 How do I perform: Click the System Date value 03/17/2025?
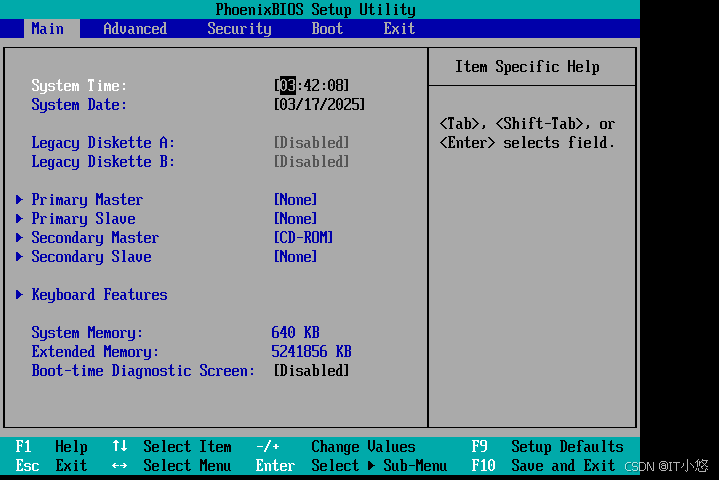(x=319, y=105)
